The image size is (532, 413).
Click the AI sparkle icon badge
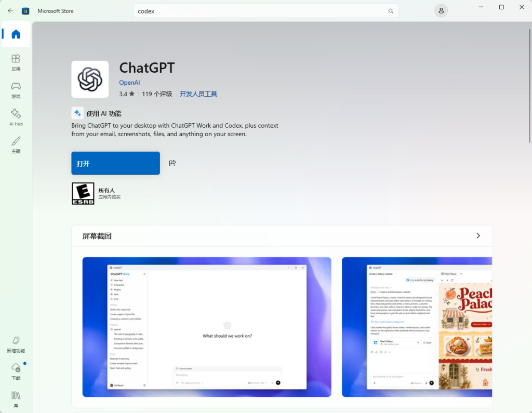pos(77,113)
